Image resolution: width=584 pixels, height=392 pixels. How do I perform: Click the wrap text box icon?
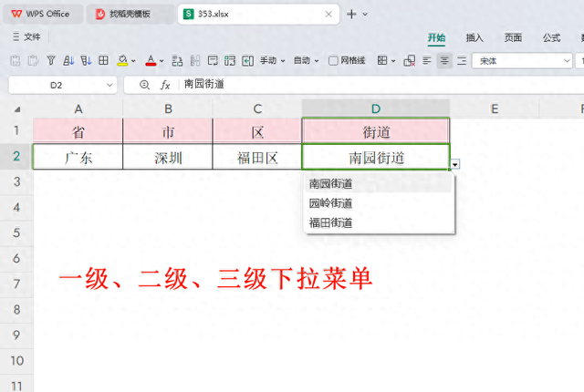[x=213, y=60]
